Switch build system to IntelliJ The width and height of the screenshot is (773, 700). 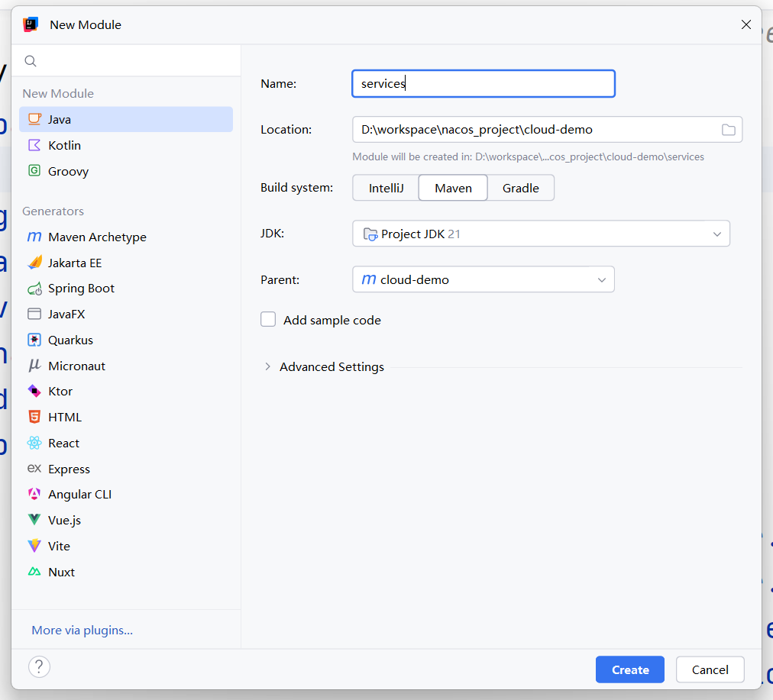(386, 188)
